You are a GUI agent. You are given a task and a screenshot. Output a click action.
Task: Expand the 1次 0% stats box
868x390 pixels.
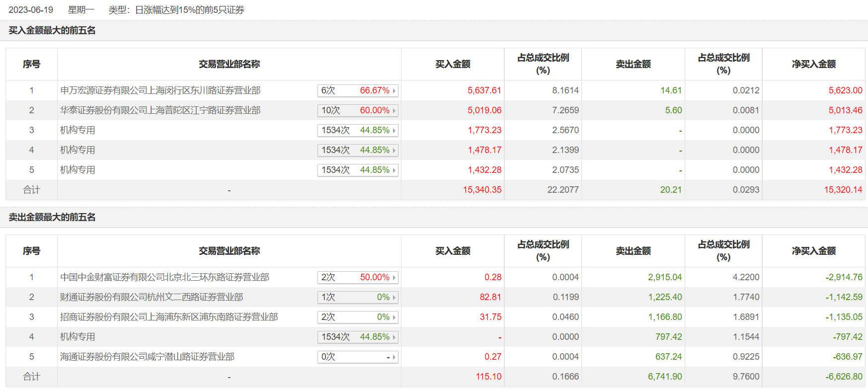pos(358,297)
